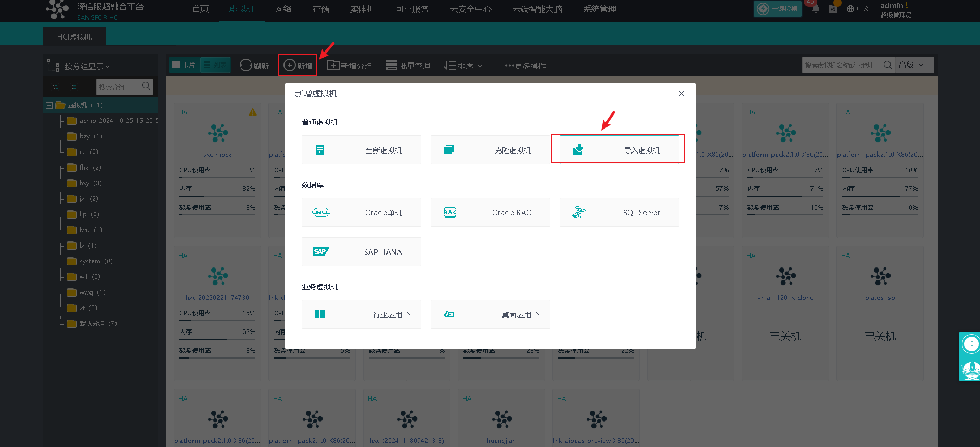Click the refresh icon in toolbar
This screenshot has width=980, height=447.
[246, 66]
